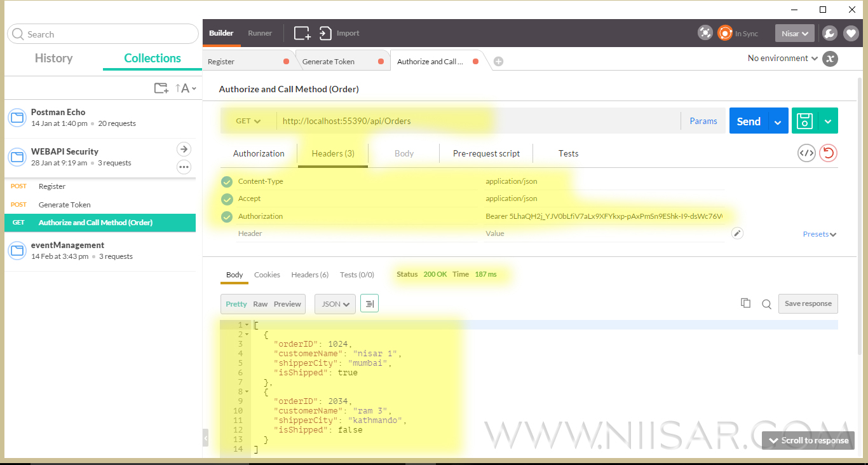Screen dimensions: 868x465
Task: Click the Authorization Bearer token value
Action: (x=604, y=216)
